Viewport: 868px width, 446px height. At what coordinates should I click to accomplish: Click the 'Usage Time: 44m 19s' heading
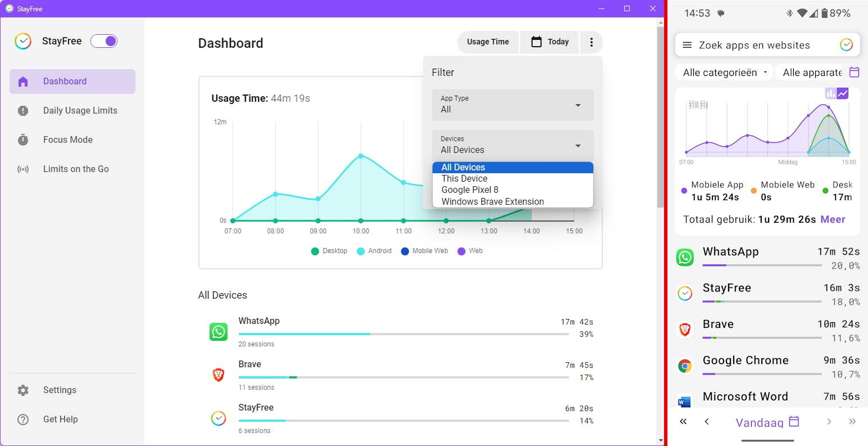coord(261,98)
